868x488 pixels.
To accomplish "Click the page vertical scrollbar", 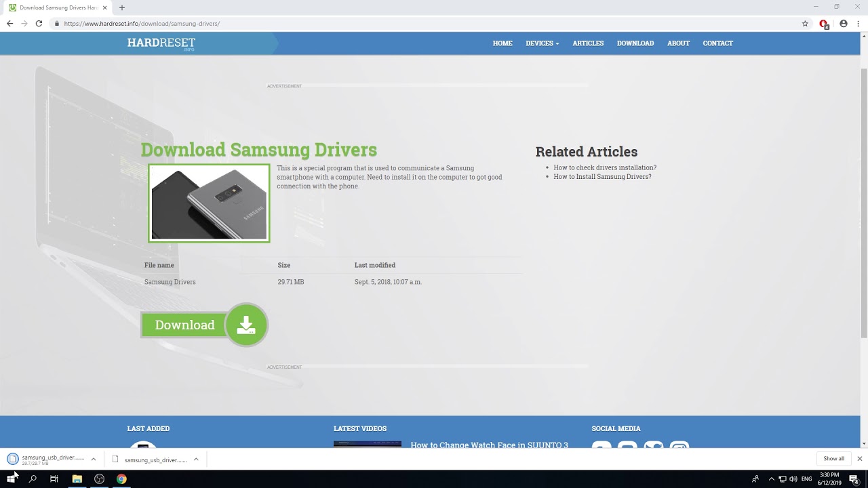I will (864, 203).
